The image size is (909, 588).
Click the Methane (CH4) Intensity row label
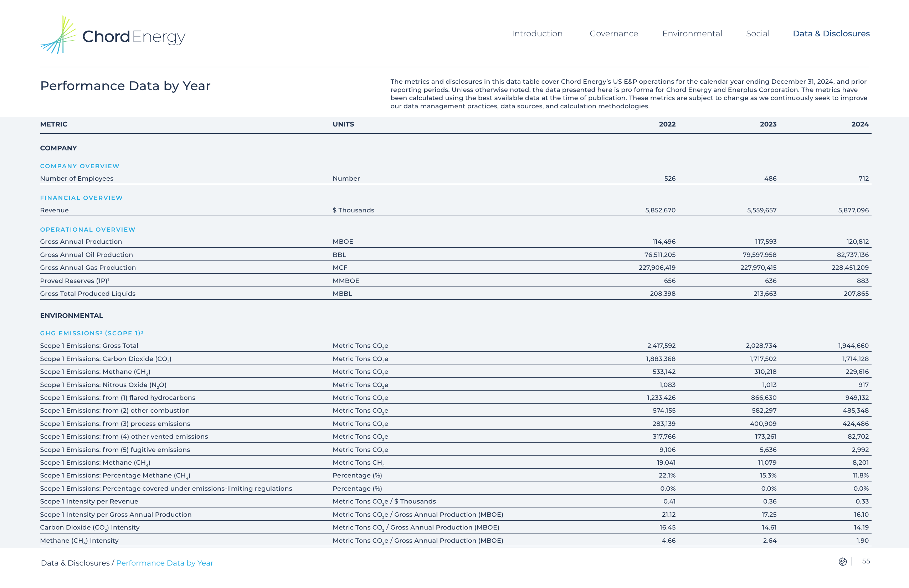click(x=79, y=541)
